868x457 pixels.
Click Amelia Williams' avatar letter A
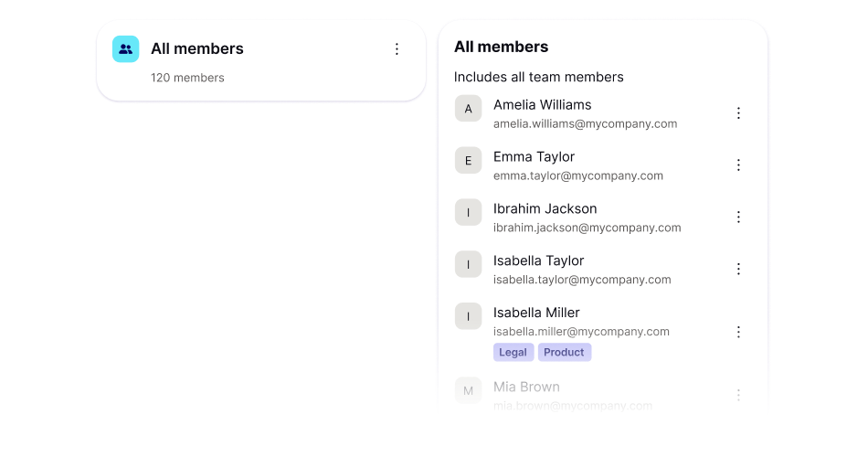click(469, 110)
